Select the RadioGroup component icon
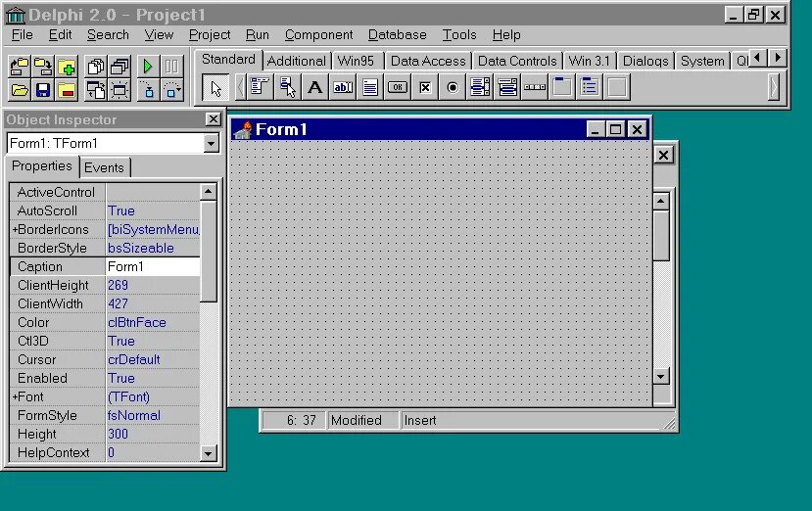This screenshot has height=511, width=812. pyautogui.click(x=590, y=87)
